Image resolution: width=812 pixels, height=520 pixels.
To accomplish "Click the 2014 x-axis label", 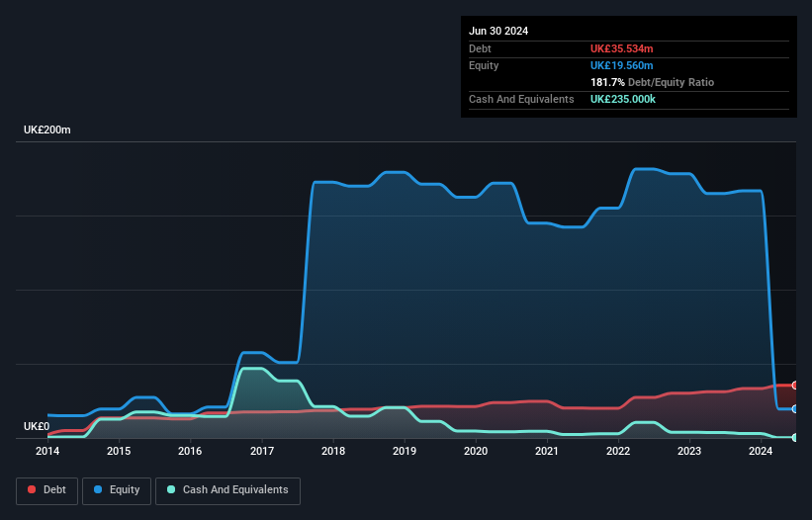I will click(x=47, y=451).
